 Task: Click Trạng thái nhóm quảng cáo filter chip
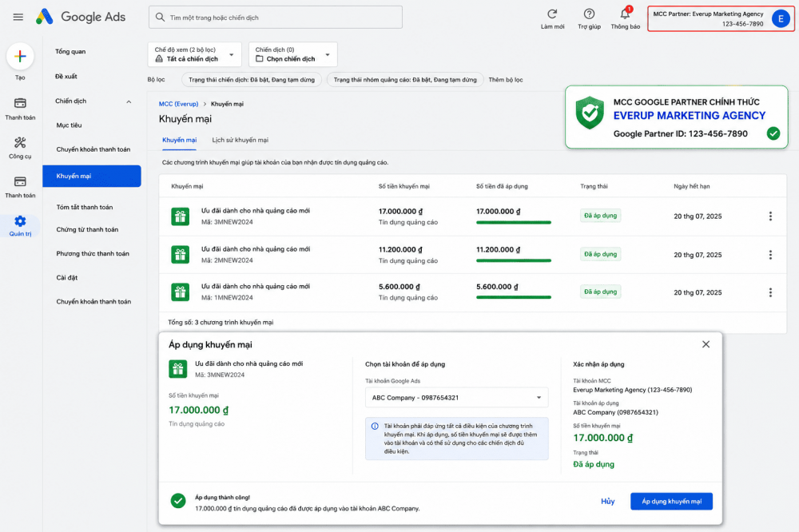click(x=405, y=80)
